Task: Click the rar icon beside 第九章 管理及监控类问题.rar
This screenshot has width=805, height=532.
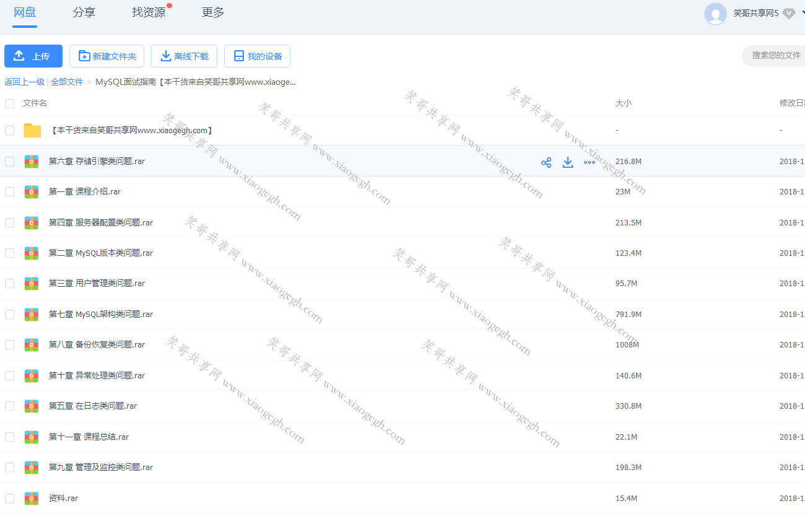Action: (32, 468)
